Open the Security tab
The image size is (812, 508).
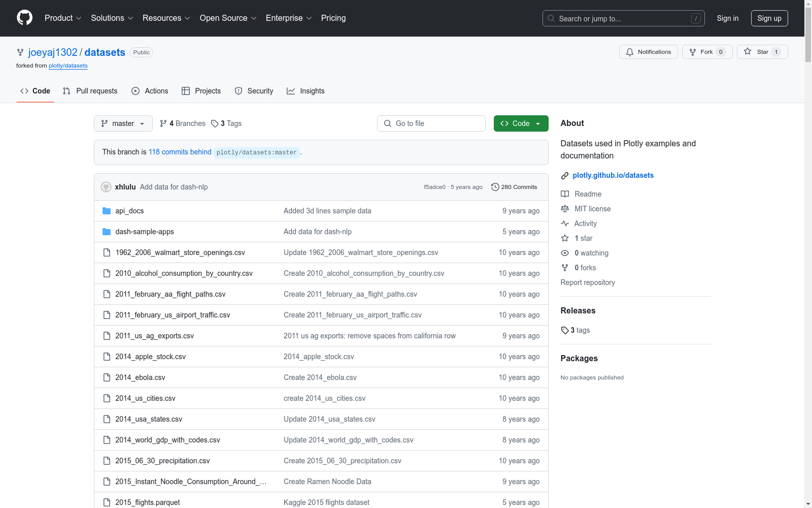(x=254, y=91)
